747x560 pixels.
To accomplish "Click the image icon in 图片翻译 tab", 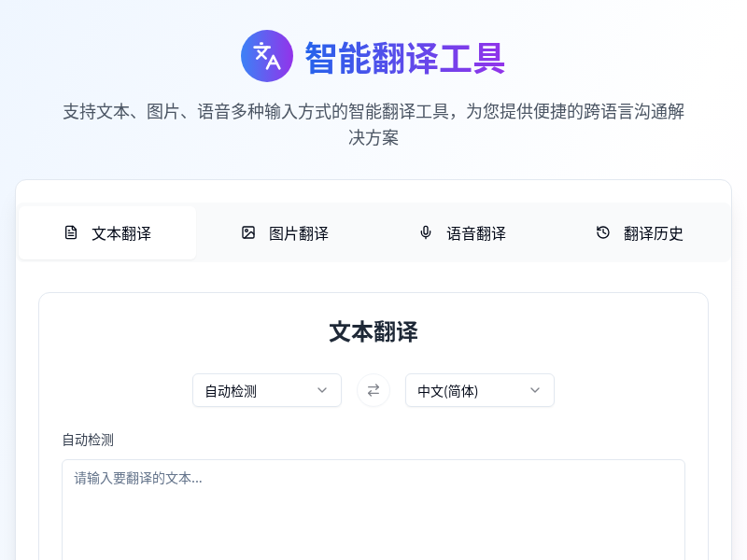I will point(248,232).
